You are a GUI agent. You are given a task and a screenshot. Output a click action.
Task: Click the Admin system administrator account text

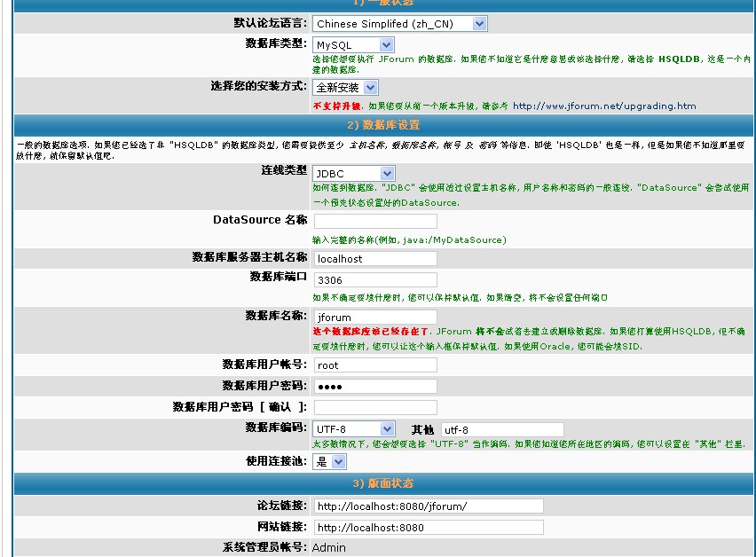328,547
